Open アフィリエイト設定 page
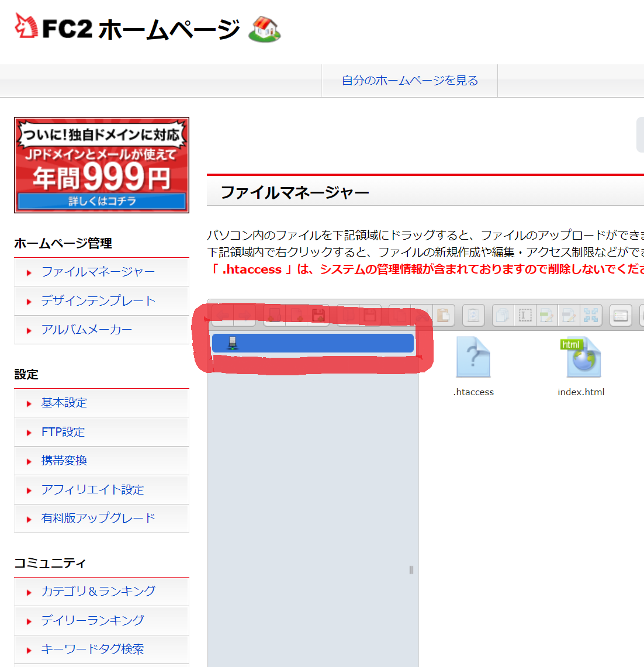This screenshot has width=644, height=667. pos(92,490)
